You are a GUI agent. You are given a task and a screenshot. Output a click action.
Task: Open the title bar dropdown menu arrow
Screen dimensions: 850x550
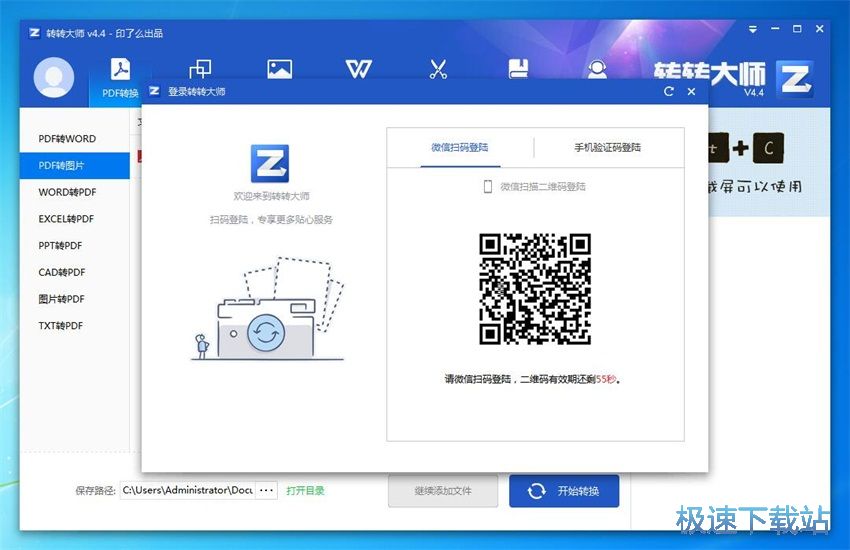752,29
